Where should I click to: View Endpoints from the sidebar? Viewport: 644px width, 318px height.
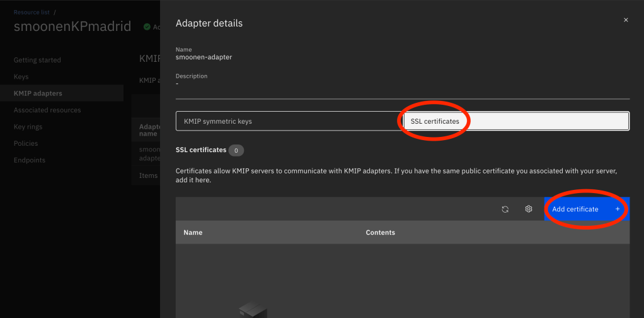pos(30,160)
